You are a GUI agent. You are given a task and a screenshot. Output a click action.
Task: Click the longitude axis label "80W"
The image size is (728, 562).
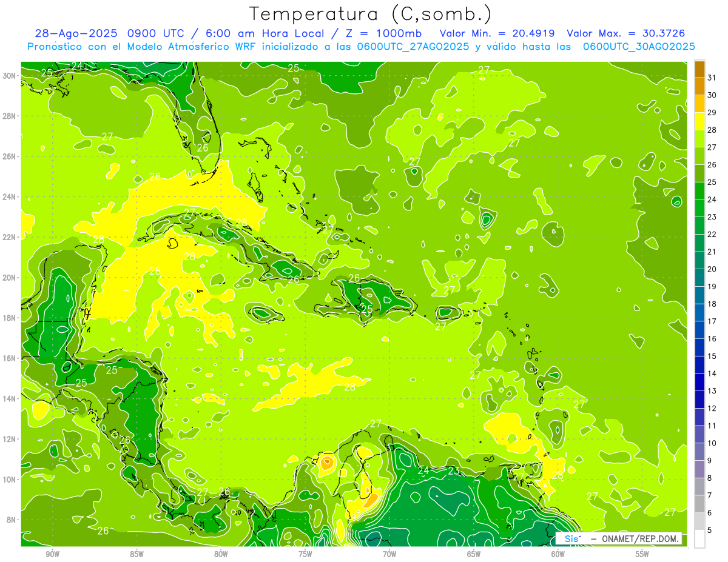tap(221, 554)
